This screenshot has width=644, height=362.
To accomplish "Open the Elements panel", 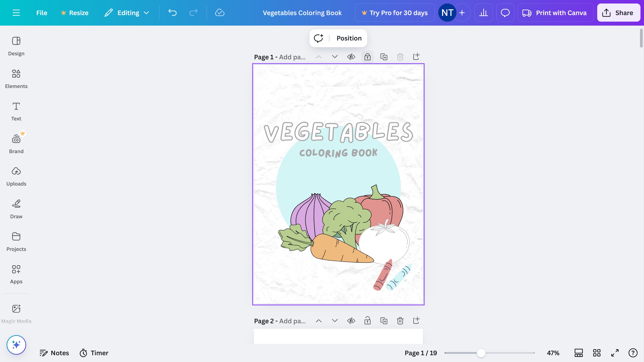I will coord(16,79).
